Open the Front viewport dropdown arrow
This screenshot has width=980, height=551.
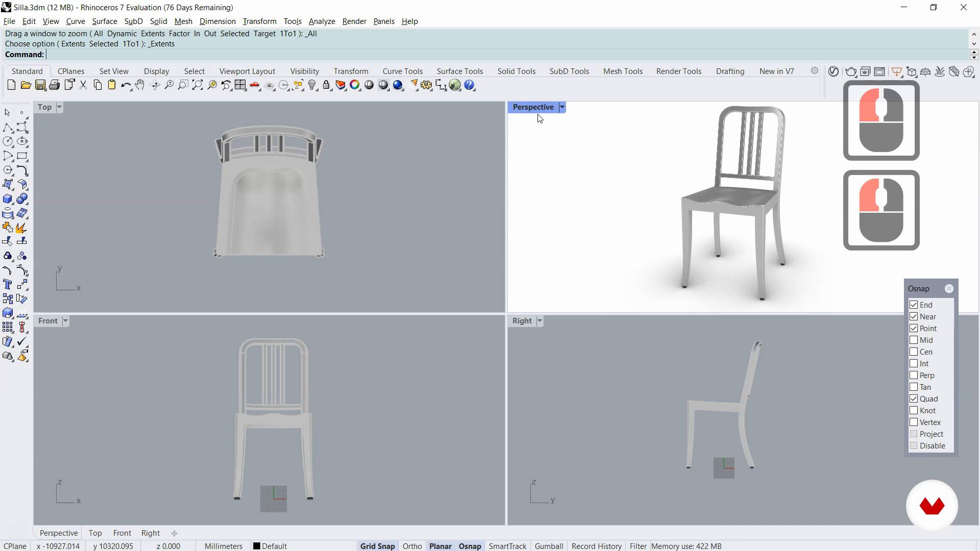(x=65, y=321)
